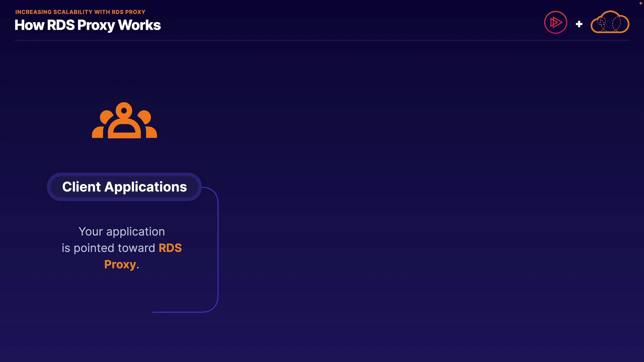Click the "Your application" text line
The image size is (644, 362).
pyautogui.click(x=121, y=232)
